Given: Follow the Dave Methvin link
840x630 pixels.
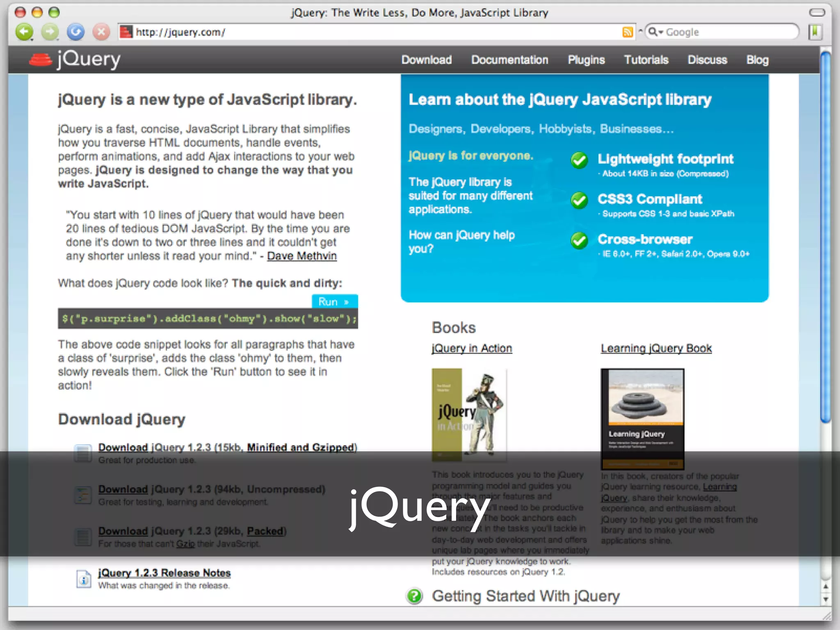Looking at the screenshot, I should 302,256.
